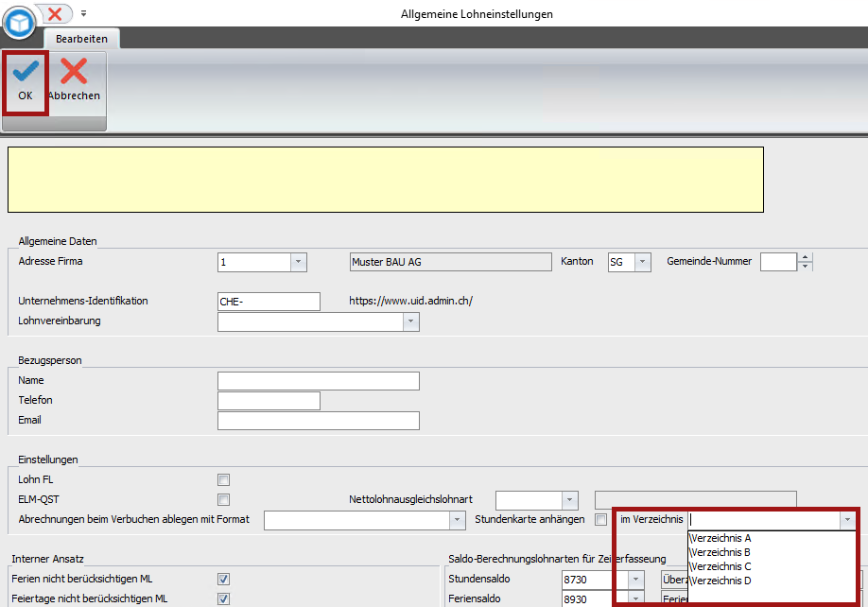
Task: Click the Name input field
Action: (x=318, y=380)
